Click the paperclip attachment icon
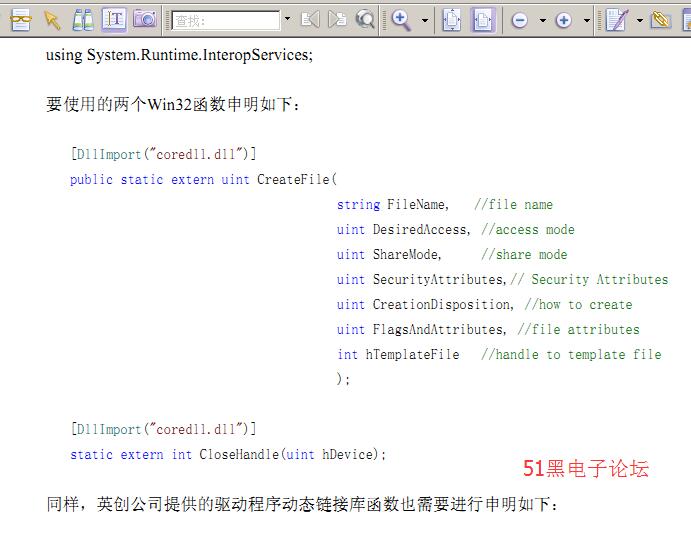 coord(661,20)
